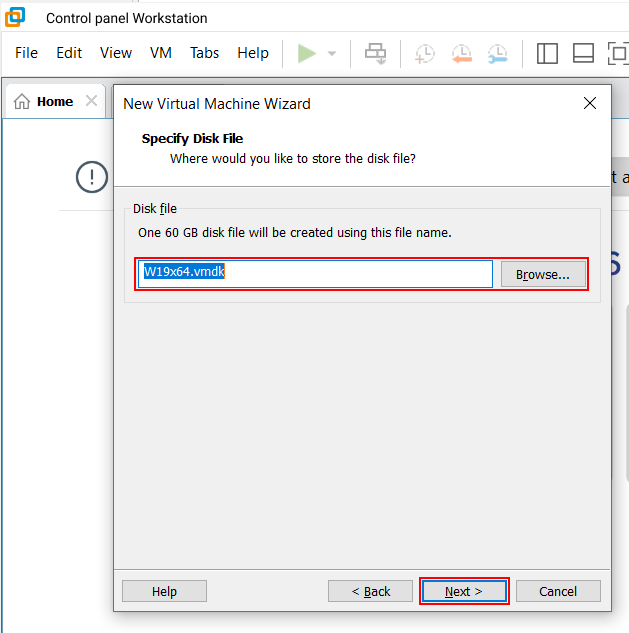
Task: Close the Home tab
Action: tap(91, 101)
